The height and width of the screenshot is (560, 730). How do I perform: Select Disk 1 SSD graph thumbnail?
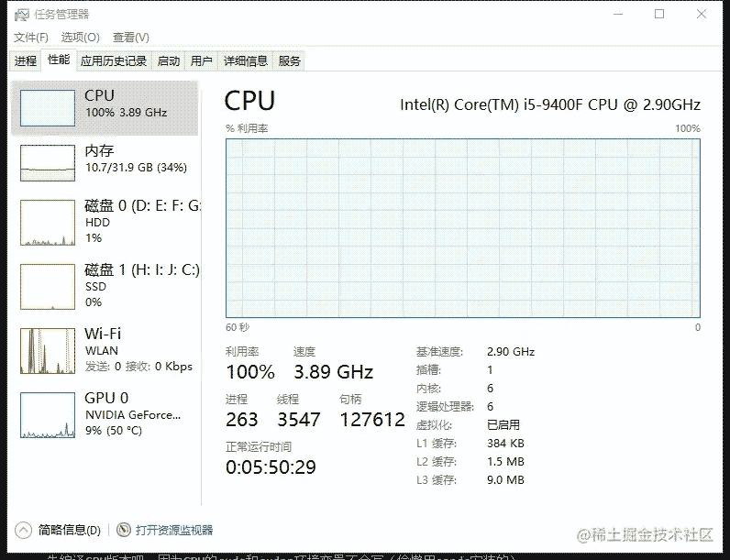48,287
